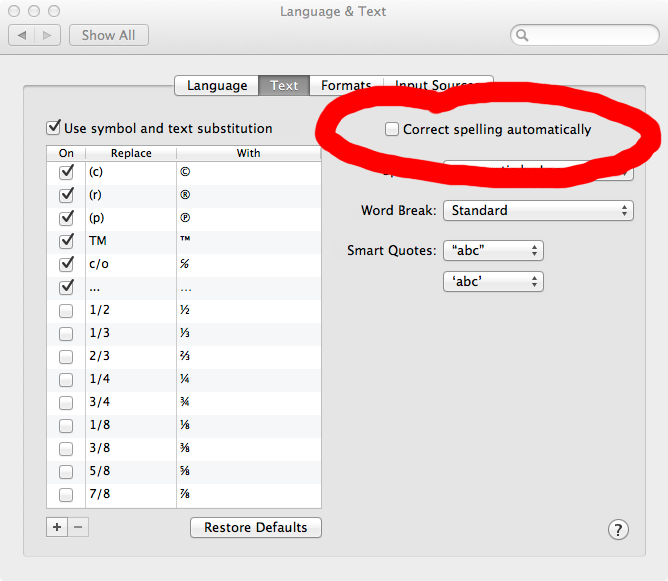The width and height of the screenshot is (668, 581).
Task: Click inside the search field
Action: (590, 36)
